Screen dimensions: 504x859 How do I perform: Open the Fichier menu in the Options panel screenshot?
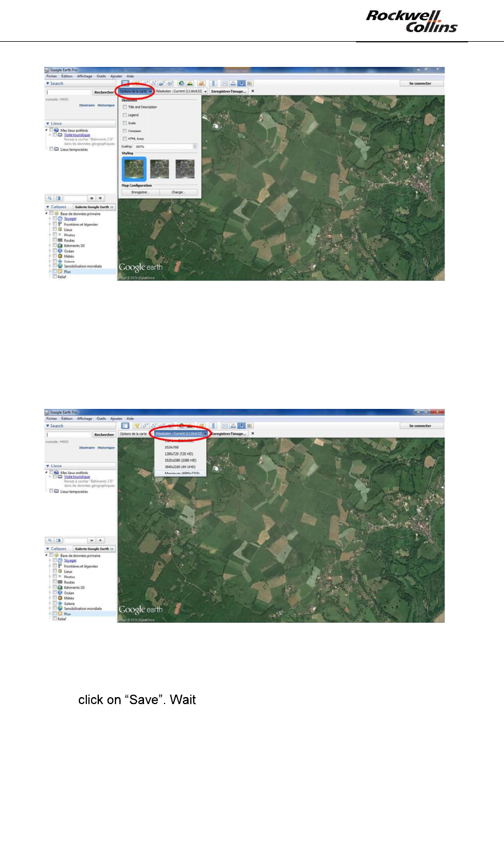point(51,76)
